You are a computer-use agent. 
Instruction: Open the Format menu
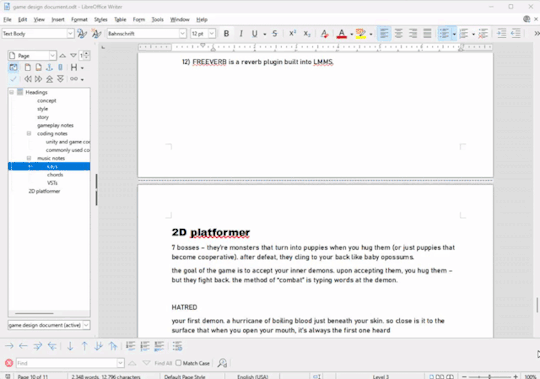click(x=79, y=19)
